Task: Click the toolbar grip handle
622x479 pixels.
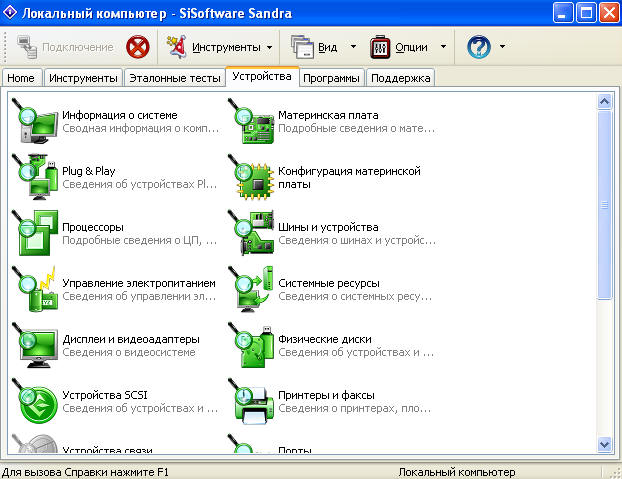Action: pyautogui.click(x=5, y=47)
